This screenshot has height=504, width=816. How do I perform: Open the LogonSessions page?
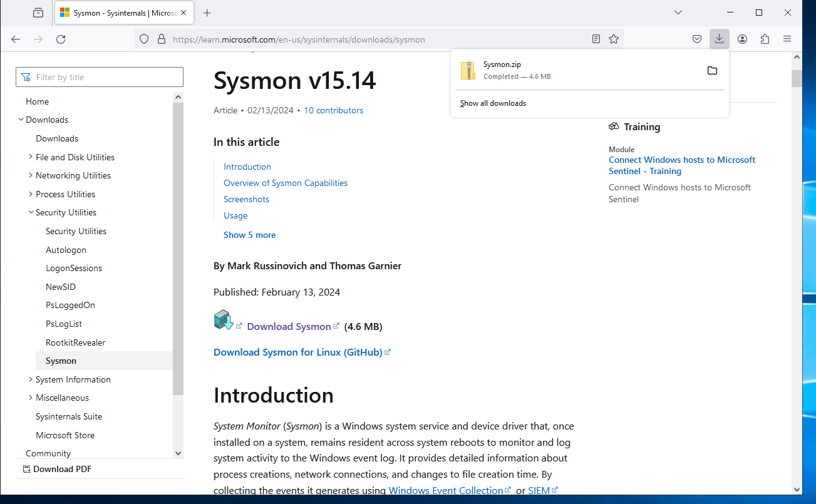pyautogui.click(x=74, y=268)
